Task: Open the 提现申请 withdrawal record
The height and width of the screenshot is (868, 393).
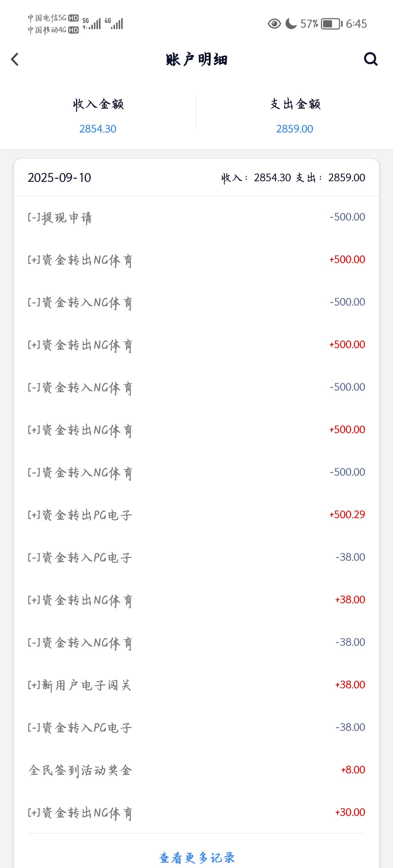Action: pyautogui.click(x=196, y=217)
